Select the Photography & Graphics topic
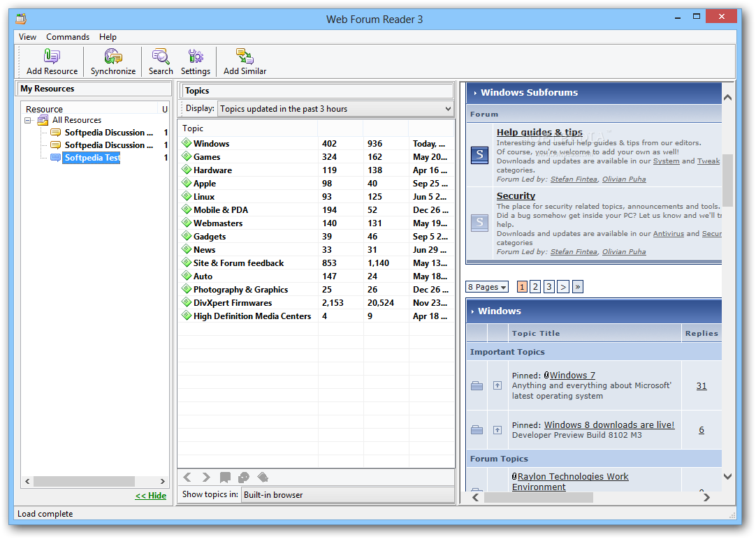756x539 pixels. (316, 290)
